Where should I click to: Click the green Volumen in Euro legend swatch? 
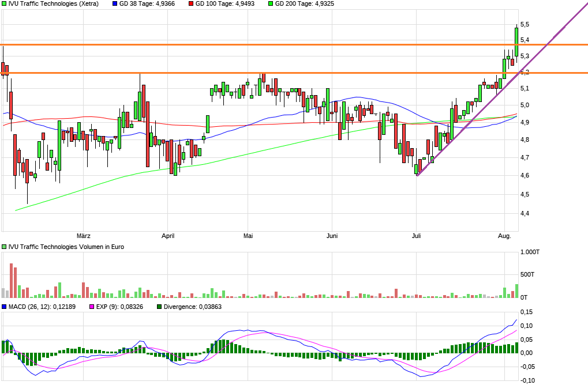pos(4,247)
